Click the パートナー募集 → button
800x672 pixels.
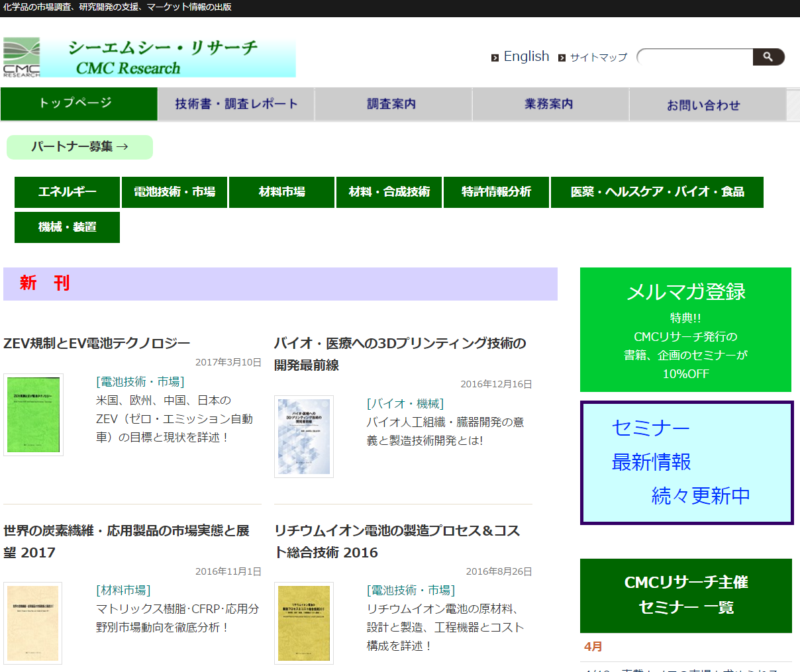pyautogui.click(x=79, y=147)
